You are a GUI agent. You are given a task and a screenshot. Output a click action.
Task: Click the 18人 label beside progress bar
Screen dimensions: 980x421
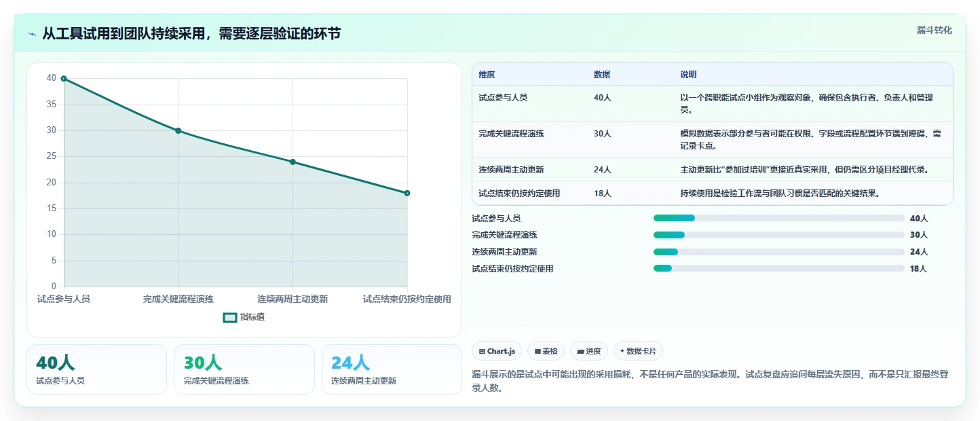click(918, 269)
